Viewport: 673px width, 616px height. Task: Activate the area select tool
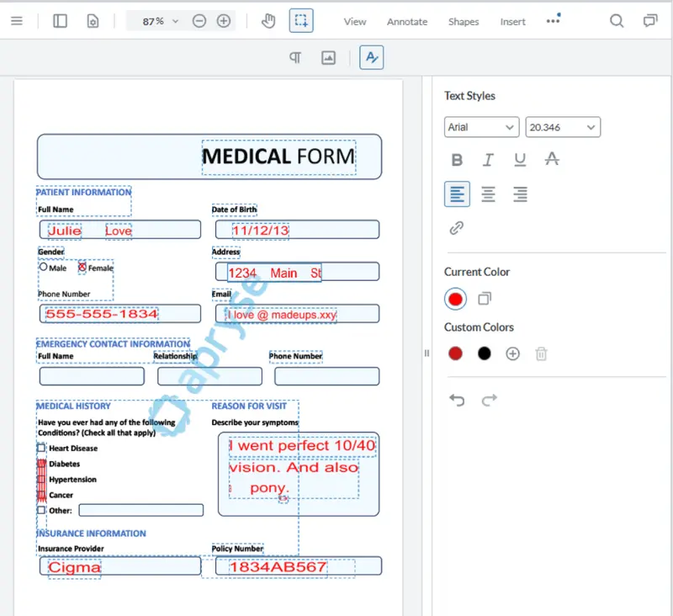tap(301, 20)
